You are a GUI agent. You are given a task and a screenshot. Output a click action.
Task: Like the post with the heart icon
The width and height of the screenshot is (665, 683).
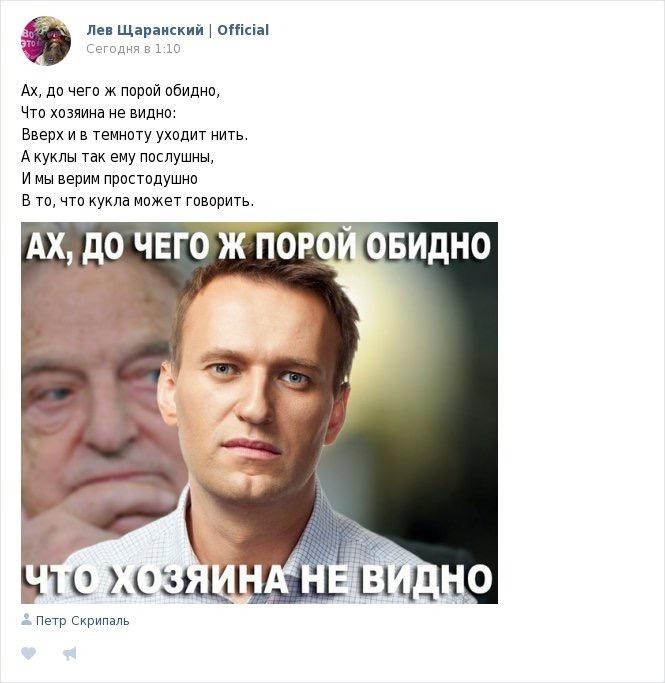point(28,653)
